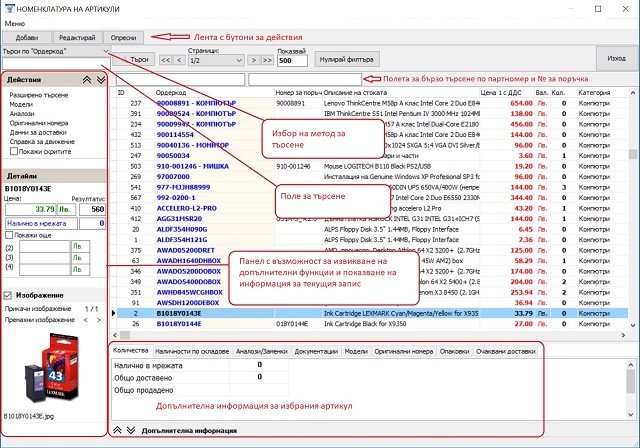
Task: Click the Опресни refresh button
Action: coord(123,38)
